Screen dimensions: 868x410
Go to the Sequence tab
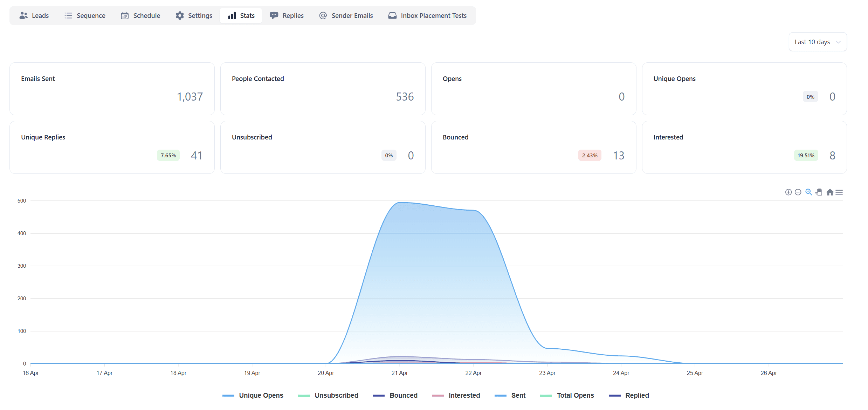click(x=85, y=15)
